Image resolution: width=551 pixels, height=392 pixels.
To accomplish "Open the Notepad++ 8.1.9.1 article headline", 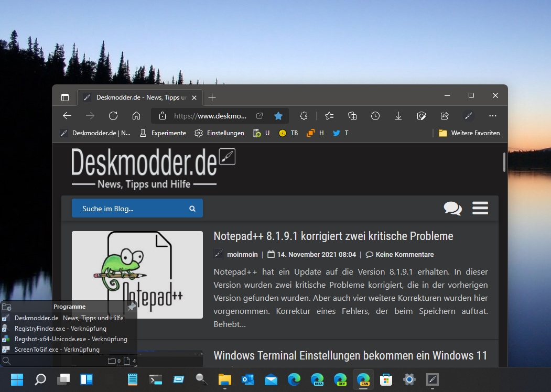I will click(x=333, y=236).
